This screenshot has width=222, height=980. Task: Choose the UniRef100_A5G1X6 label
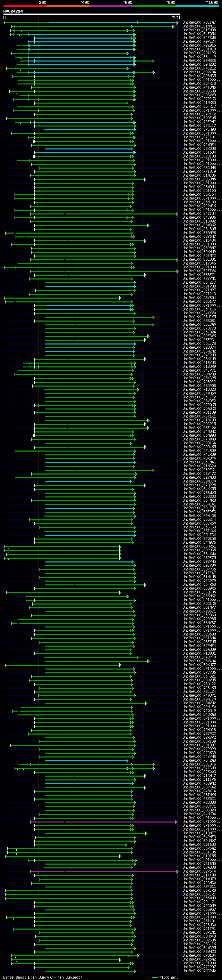[x=199, y=604]
